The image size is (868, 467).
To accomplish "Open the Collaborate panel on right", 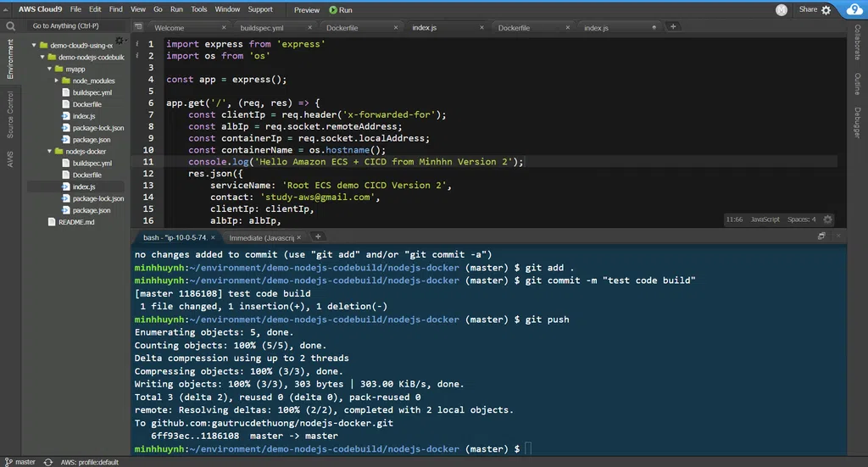I will point(857,42).
